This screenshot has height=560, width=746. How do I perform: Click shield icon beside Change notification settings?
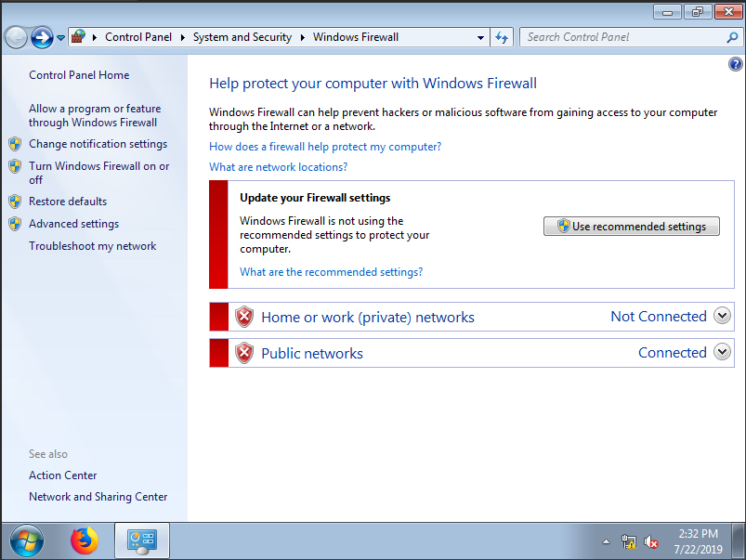click(15, 144)
